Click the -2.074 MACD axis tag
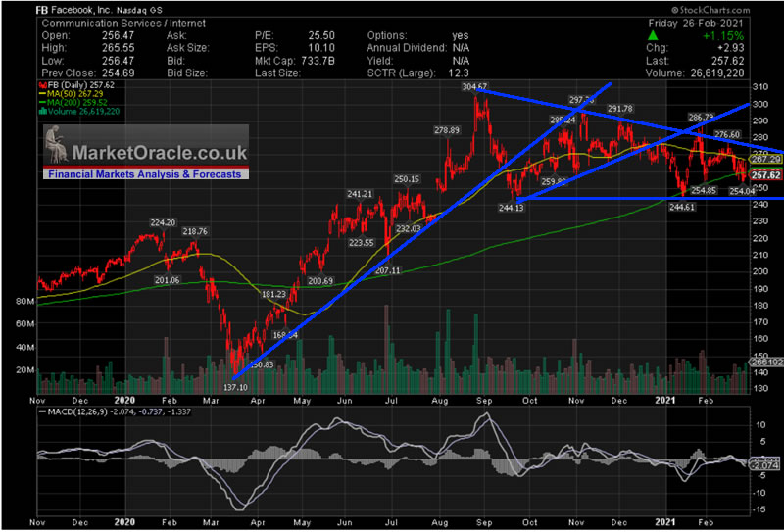 tap(764, 466)
